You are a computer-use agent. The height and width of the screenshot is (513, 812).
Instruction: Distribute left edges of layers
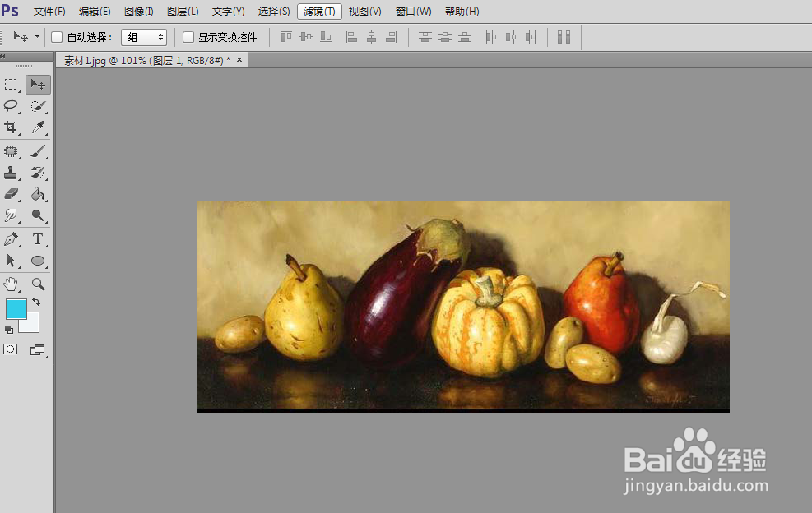click(x=491, y=37)
